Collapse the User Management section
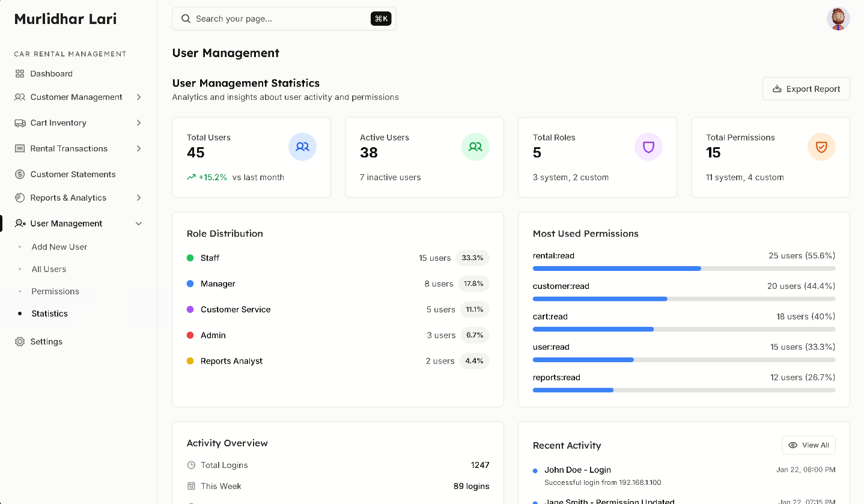The image size is (864, 504). (x=139, y=223)
